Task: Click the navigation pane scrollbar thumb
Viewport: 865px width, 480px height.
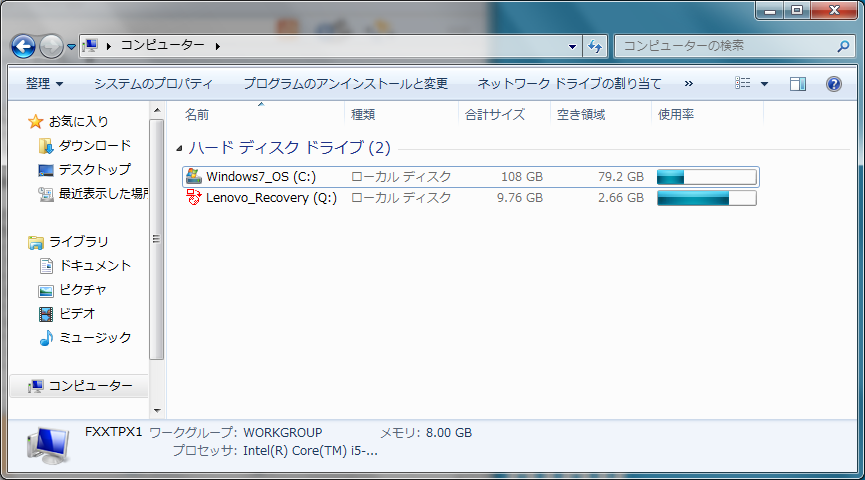Action: (157, 239)
